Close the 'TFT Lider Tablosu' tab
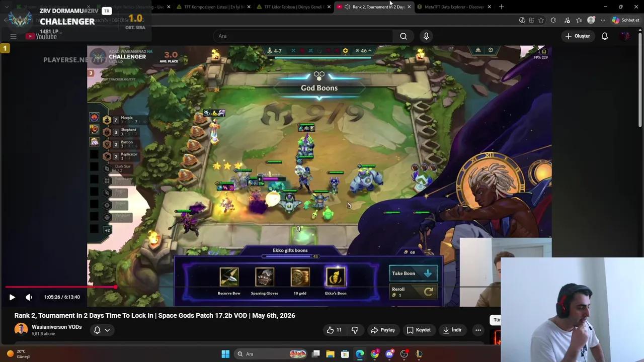 tap(329, 7)
